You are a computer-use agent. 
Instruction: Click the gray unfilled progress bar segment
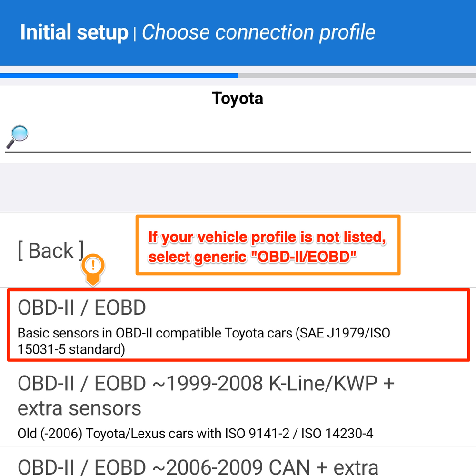pos(357,75)
